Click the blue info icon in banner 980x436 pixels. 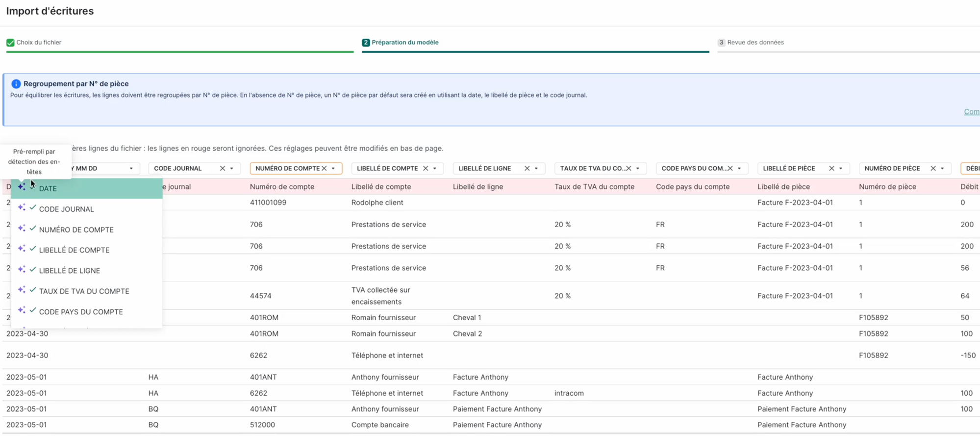pyautogui.click(x=16, y=84)
